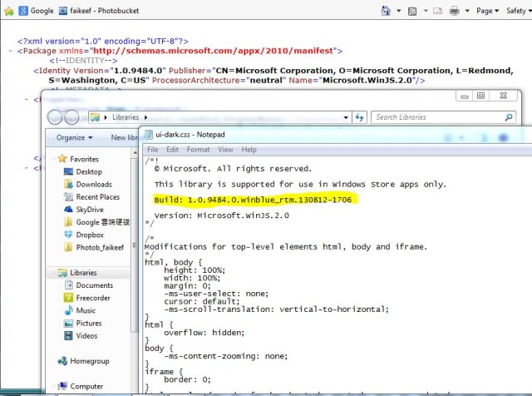This screenshot has height=396, width=532.
Task: Click the Favorites star icon in browser toolbar
Action: [x=9, y=11]
